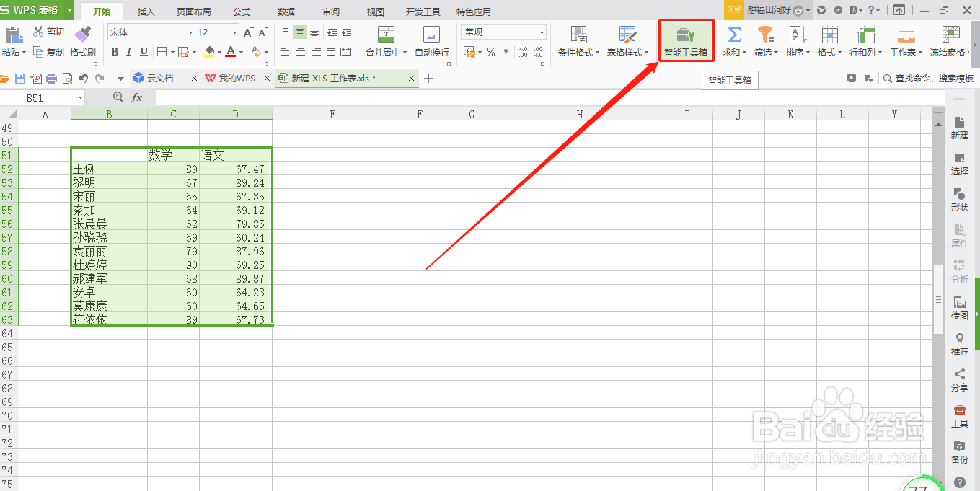Switch to the 审阅 ribbon tab

tap(331, 12)
